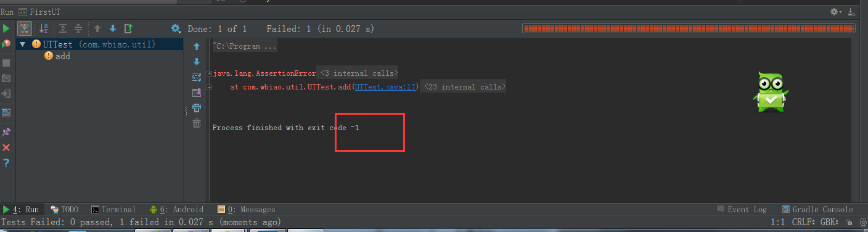Viewport: 868px width, 232px height.
Task: Open the UTTest.java:17 link
Action: point(385,87)
